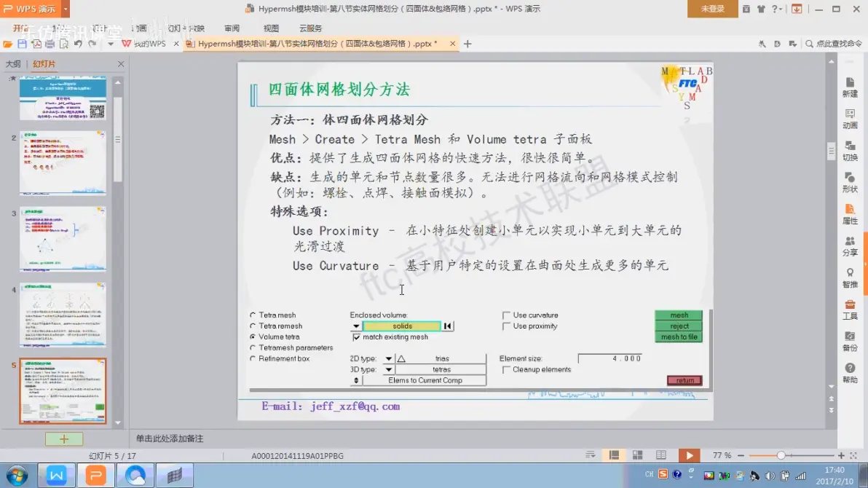Open Print Preview from the quick toolbar
Screen dimensions: 868x488
point(63,44)
